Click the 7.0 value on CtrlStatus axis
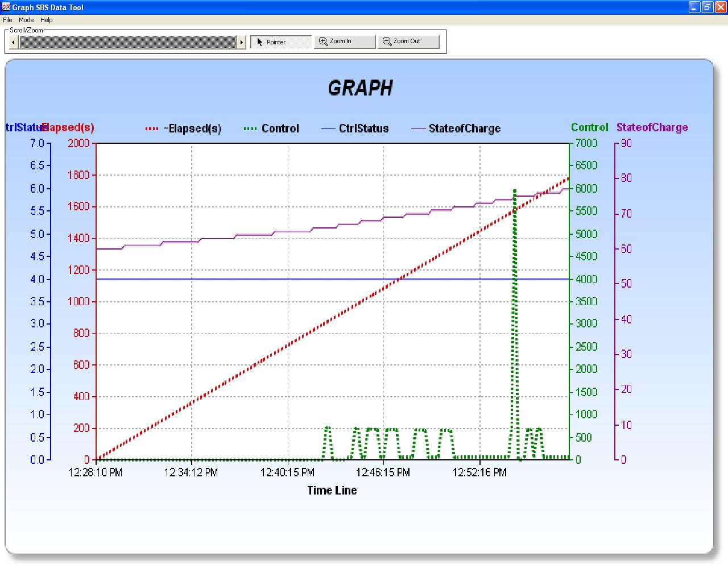728x565 pixels. [37, 143]
